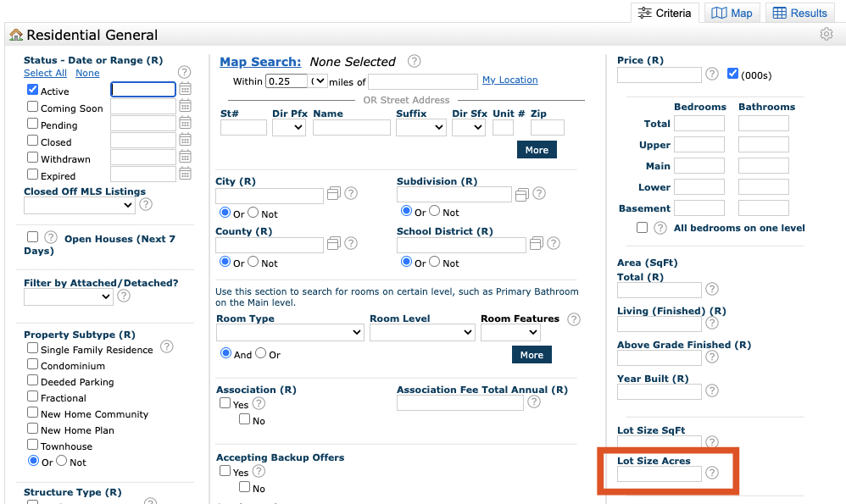Image resolution: width=846 pixels, height=504 pixels.
Task: Open Subdivision lookup list icon
Action: [x=522, y=194]
